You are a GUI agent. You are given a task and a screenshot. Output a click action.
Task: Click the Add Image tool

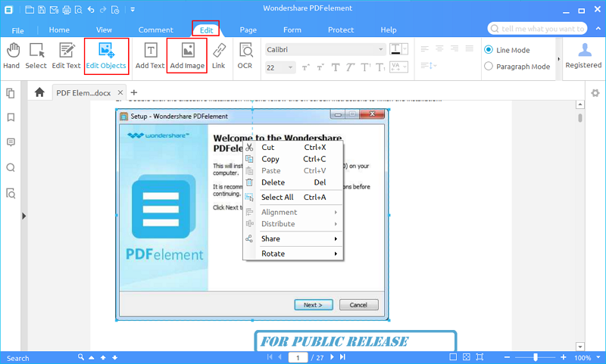pos(187,56)
